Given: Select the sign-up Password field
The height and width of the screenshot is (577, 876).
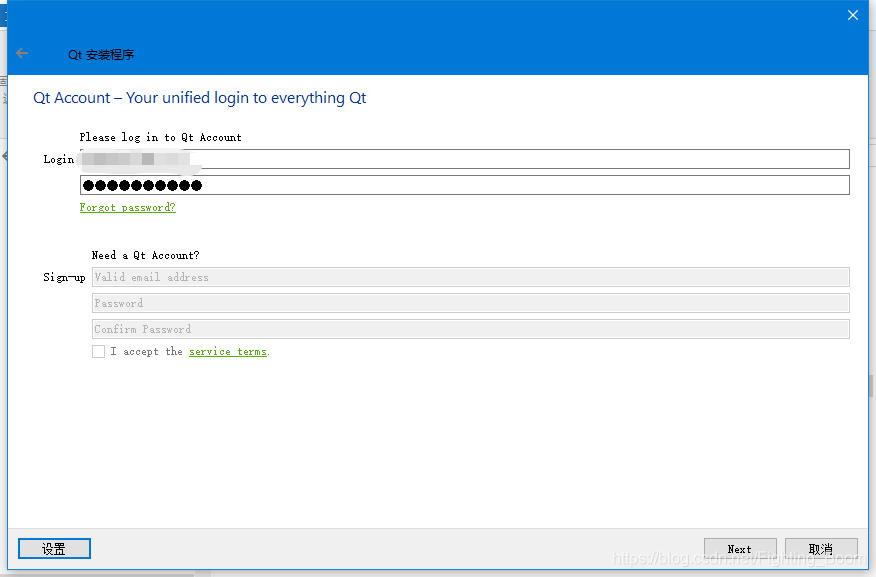Looking at the screenshot, I should [471, 303].
